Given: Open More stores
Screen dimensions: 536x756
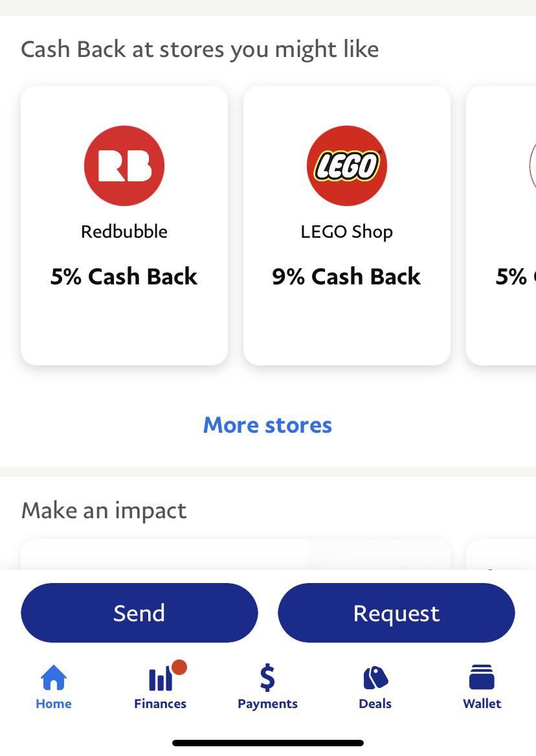Looking at the screenshot, I should click(x=267, y=425).
